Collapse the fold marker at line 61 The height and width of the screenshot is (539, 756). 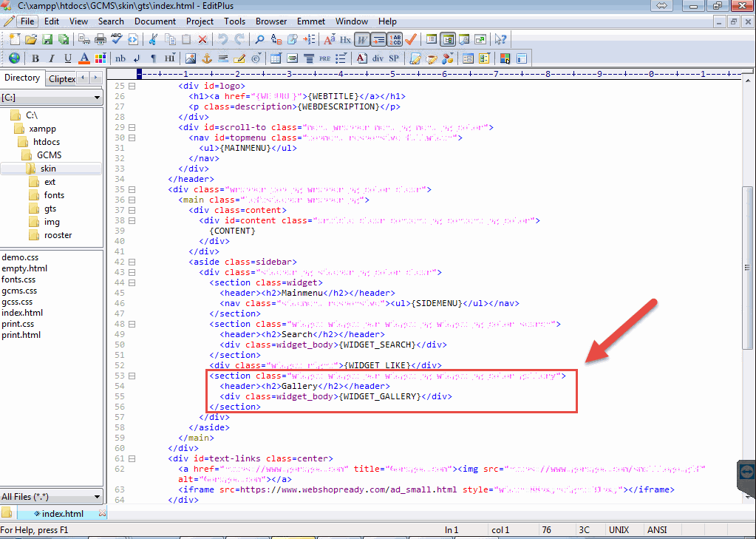pos(132,459)
